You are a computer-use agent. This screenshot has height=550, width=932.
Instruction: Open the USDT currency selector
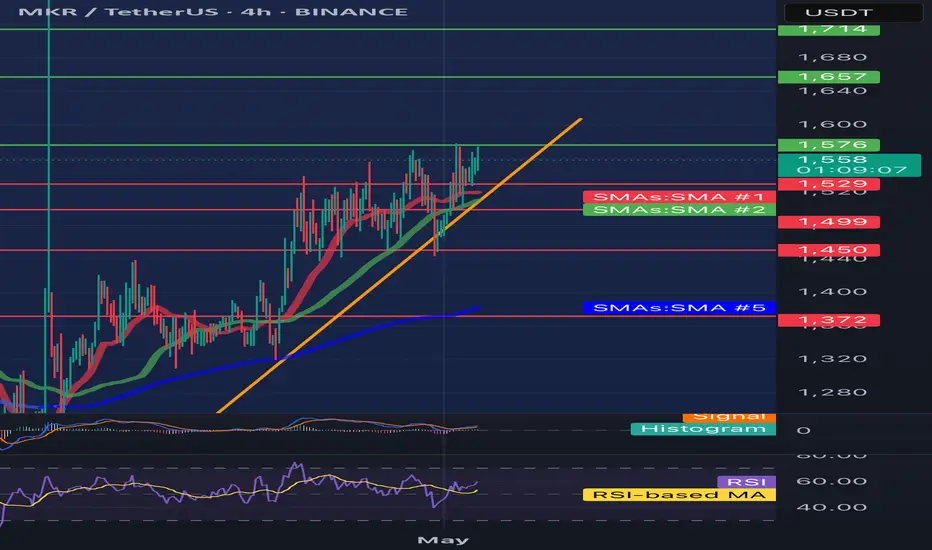(854, 12)
